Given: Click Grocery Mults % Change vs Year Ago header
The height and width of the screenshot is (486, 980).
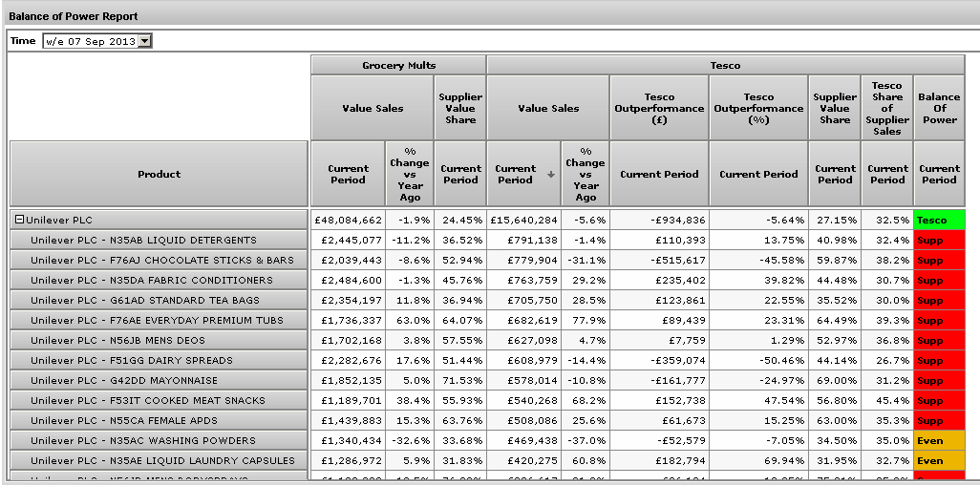Looking at the screenshot, I should [x=410, y=174].
